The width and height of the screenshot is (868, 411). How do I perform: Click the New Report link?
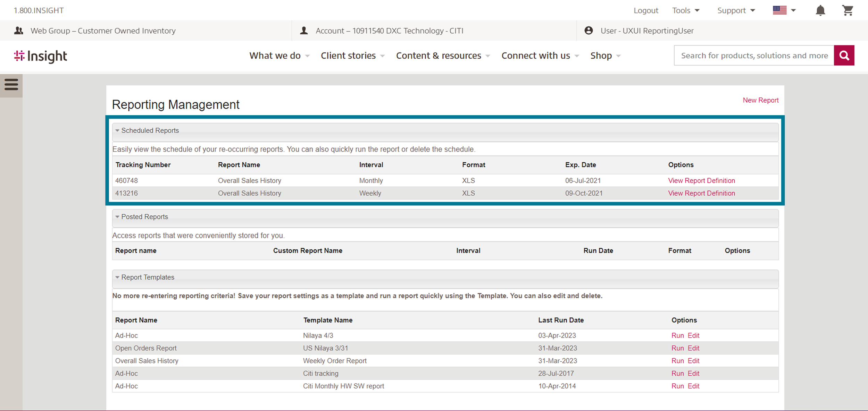pos(760,100)
